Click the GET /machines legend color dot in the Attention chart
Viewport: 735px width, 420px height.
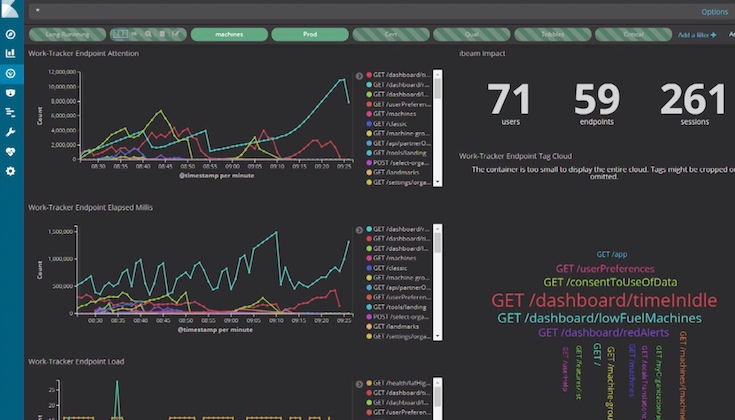coord(369,114)
